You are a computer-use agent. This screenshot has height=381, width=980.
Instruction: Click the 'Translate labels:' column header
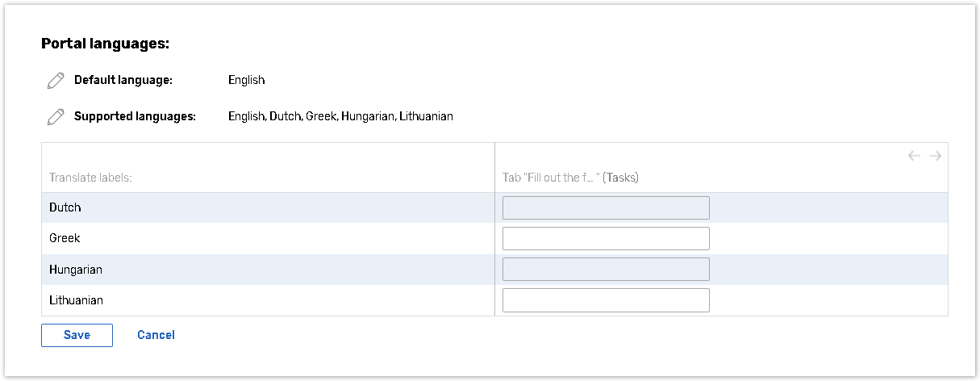(x=90, y=178)
